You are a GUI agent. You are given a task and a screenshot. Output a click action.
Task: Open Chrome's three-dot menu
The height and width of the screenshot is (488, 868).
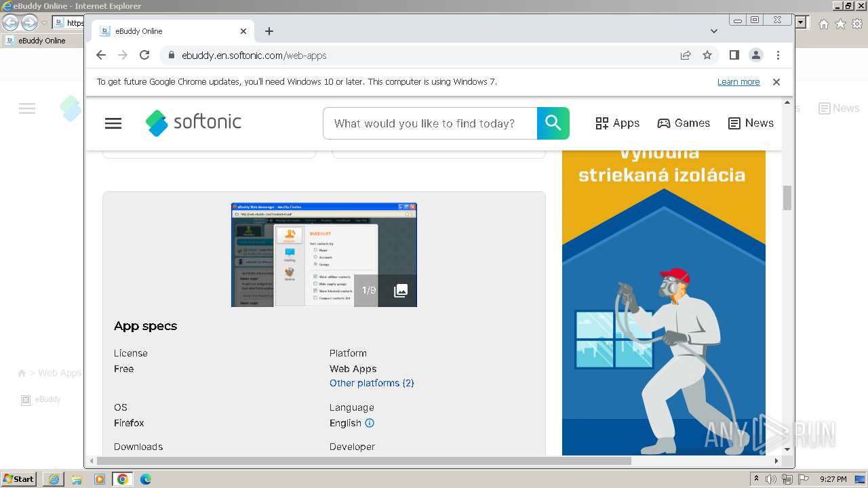click(x=778, y=56)
